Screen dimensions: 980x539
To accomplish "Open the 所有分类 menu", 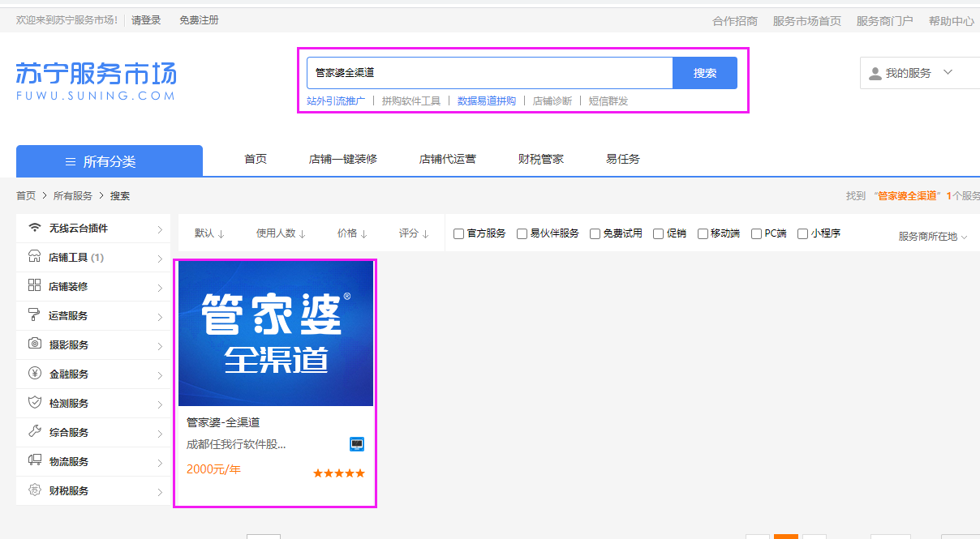I will [110, 160].
